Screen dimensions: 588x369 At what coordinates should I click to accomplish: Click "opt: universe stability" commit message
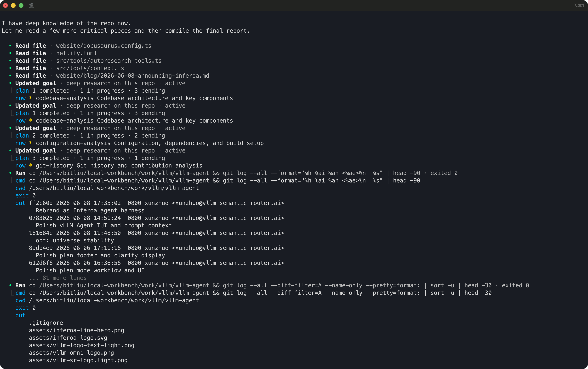[75, 240]
